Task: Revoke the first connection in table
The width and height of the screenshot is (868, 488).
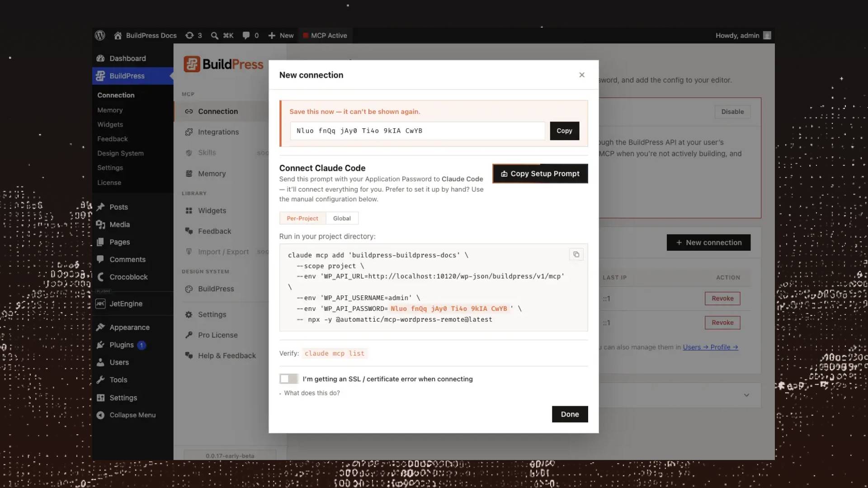Action: (722, 298)
